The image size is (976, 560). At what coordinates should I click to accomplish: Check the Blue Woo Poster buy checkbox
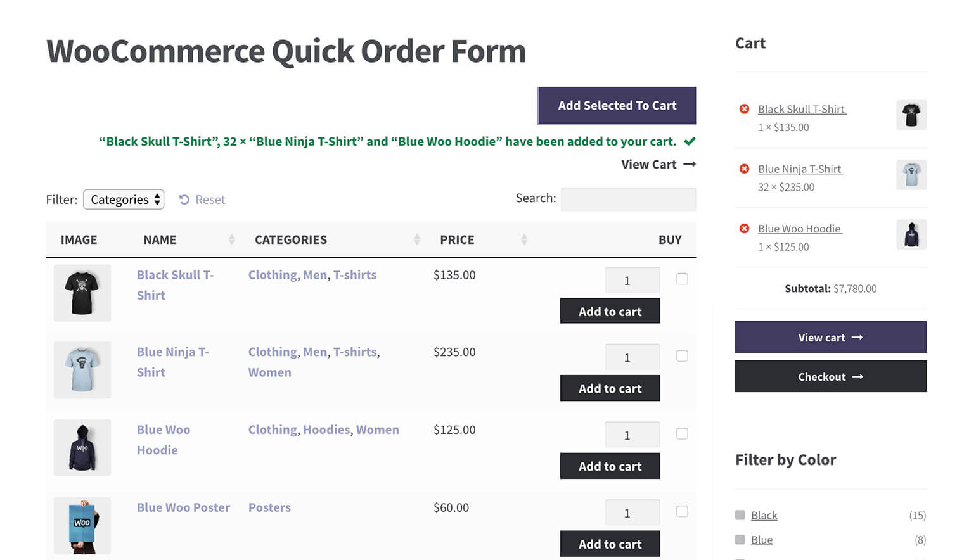[x=682, y=511]
